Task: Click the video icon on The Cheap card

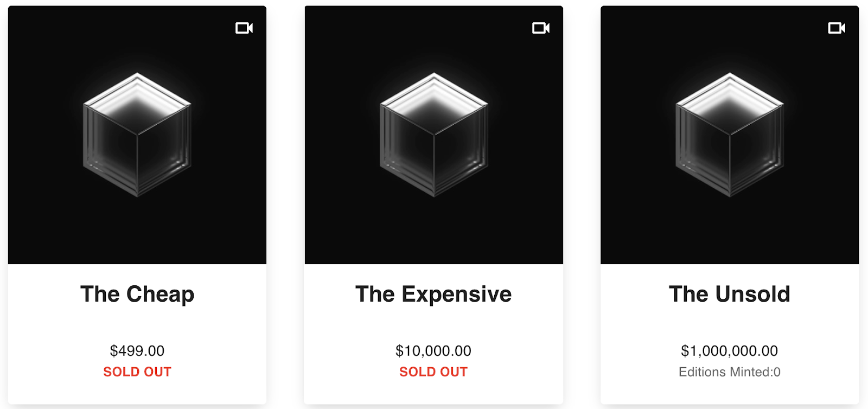Action: (x=244, y=28)
